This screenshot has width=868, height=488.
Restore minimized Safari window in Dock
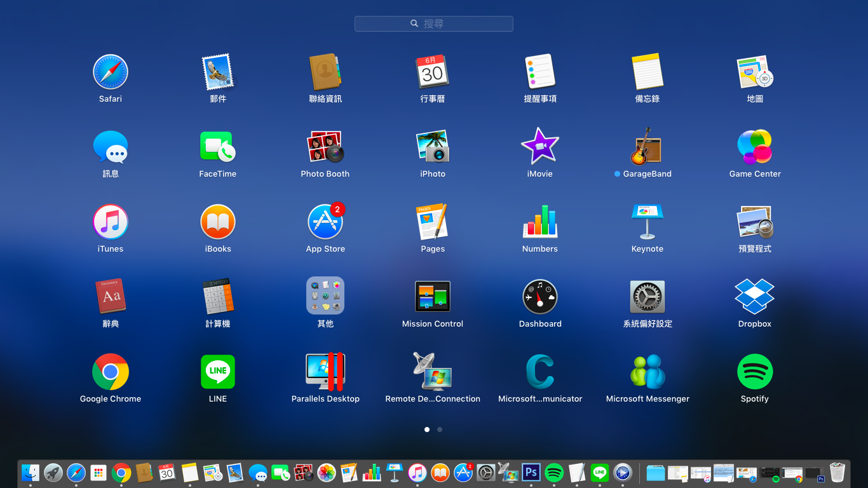pyautogui.click(x=747, y=474)
